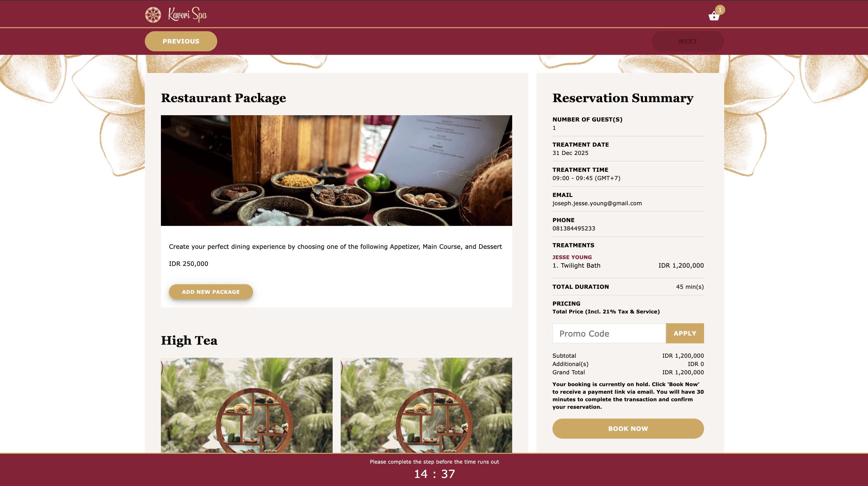Select the second High Tea image

[426, 405]
